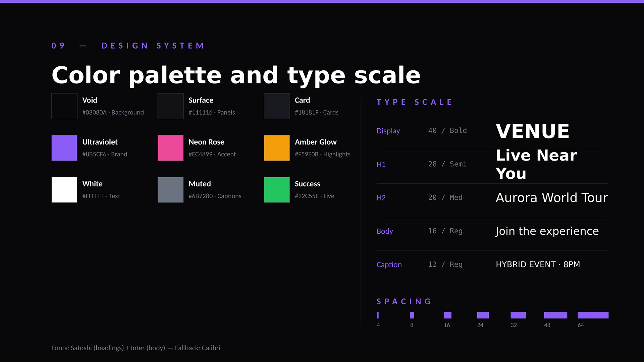This screenshot has width=644, height=362.
Task: Click the fonts footnote text
Action: (136, 348)
